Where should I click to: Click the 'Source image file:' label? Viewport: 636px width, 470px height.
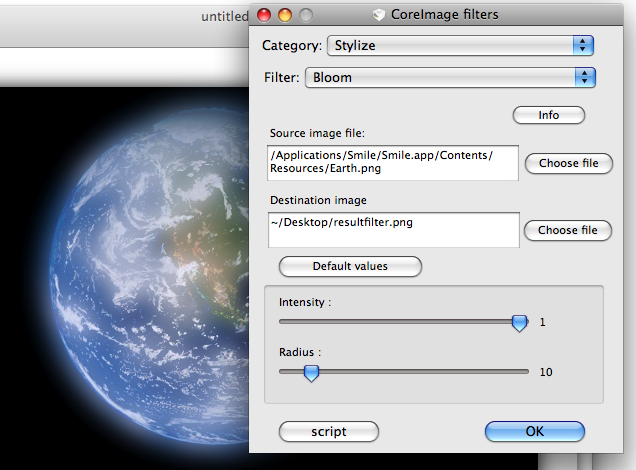coord(317,133)
